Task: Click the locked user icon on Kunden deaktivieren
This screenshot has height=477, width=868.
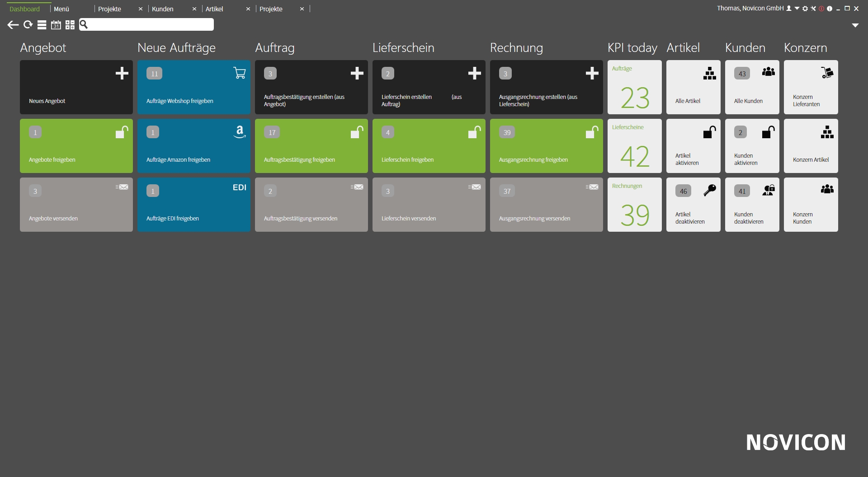Action: [x=769, y=190]
